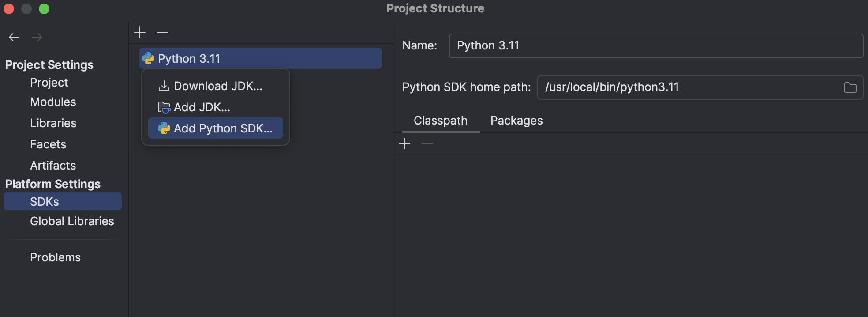Image resolution: width=868 pixels, height=317 pixels.
Task: Select the Modules settings page
Action: [52, 102]
